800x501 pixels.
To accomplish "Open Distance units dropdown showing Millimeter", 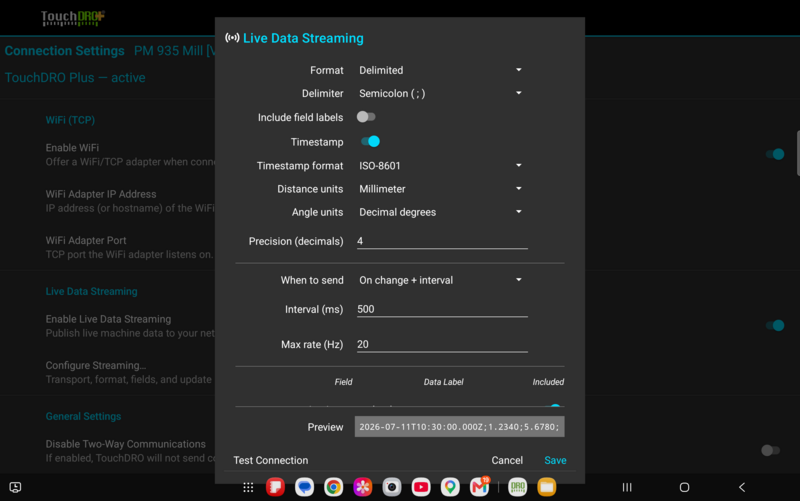I will coord(441,189).
